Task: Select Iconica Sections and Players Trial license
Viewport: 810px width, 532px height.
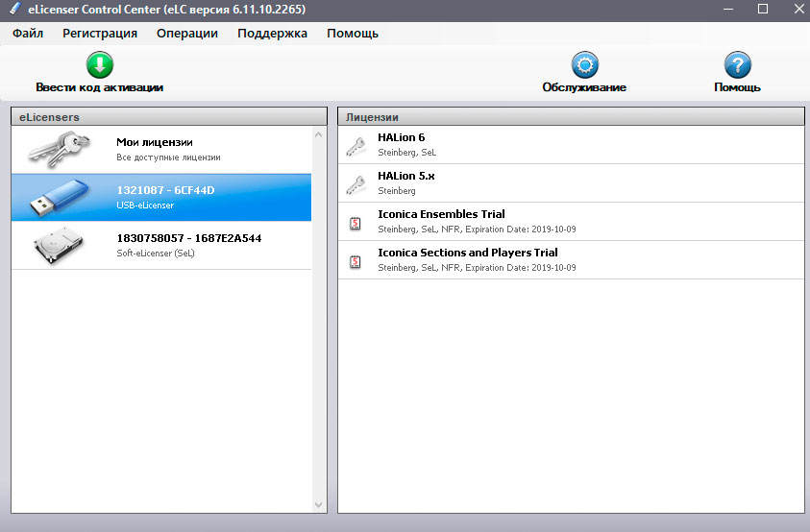Action: click(x=571, y=260)
